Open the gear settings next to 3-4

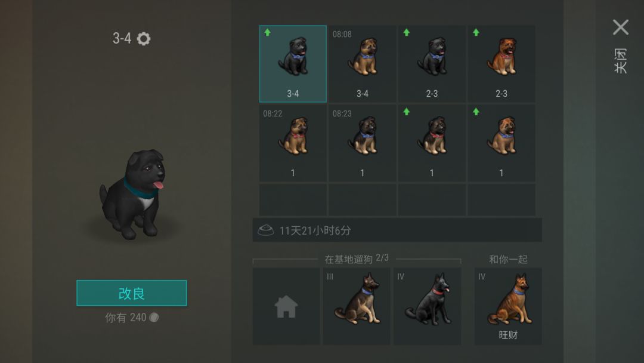click(144, 39)
